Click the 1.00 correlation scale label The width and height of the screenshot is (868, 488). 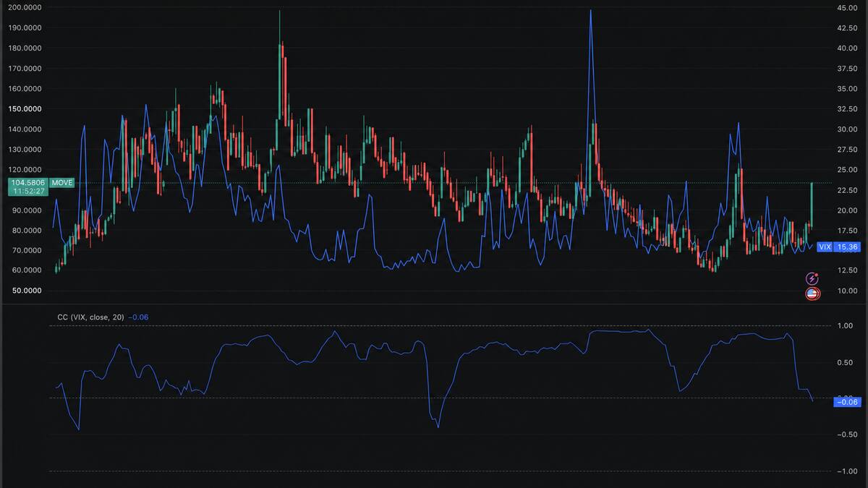pyautogui.click(x=845, y=326)
